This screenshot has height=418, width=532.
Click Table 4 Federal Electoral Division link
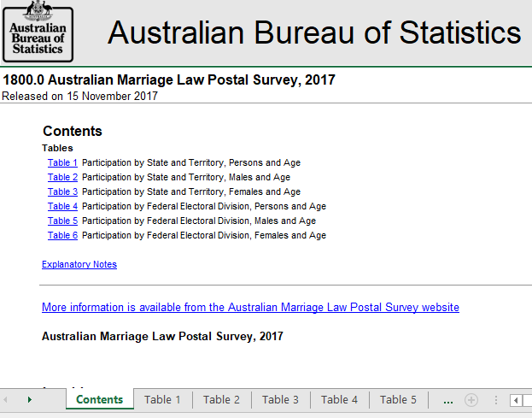[62, 206]
